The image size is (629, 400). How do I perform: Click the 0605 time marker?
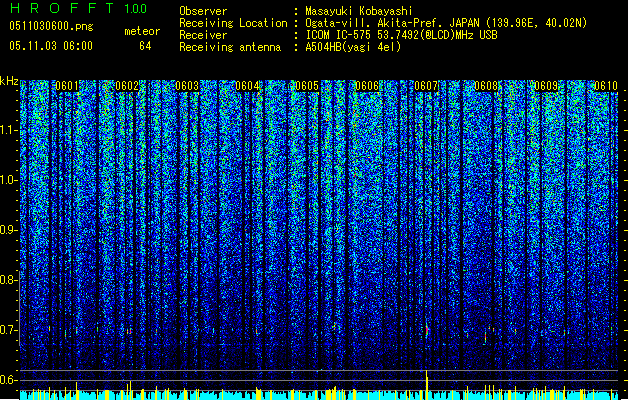coord(307,86)
